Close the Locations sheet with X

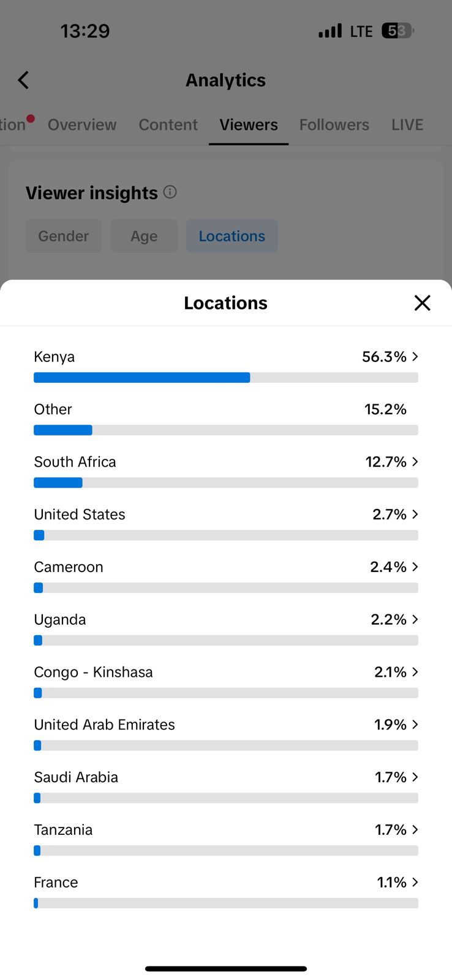click(x=422, y=303)
